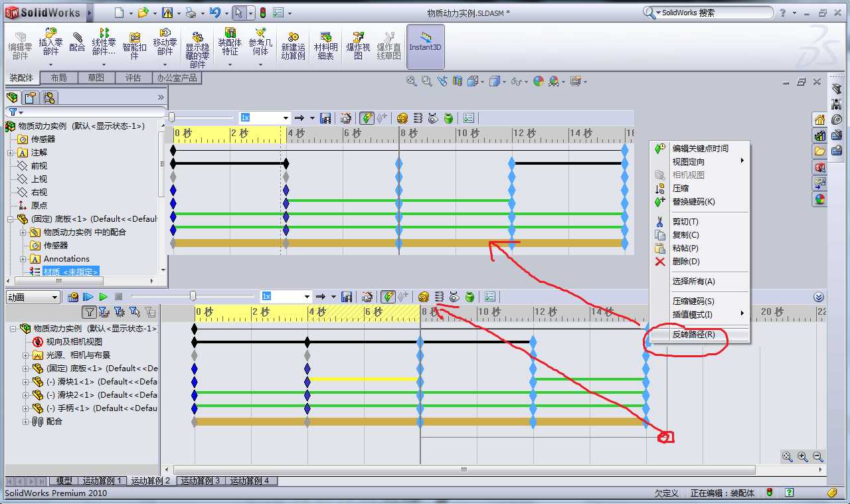Click Calculate icon beside 动画 dropdown

pyautogui.click(x=73, y=297)
